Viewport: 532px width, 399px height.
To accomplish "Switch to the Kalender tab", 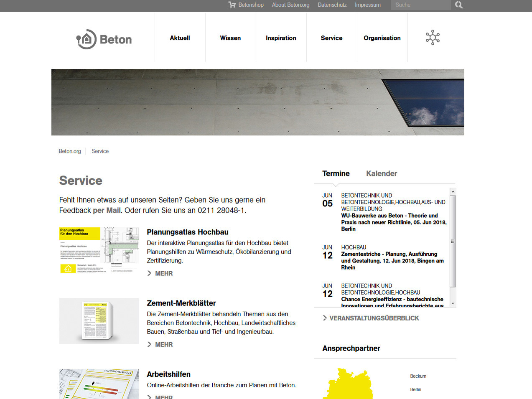I will tap(382, 173).
